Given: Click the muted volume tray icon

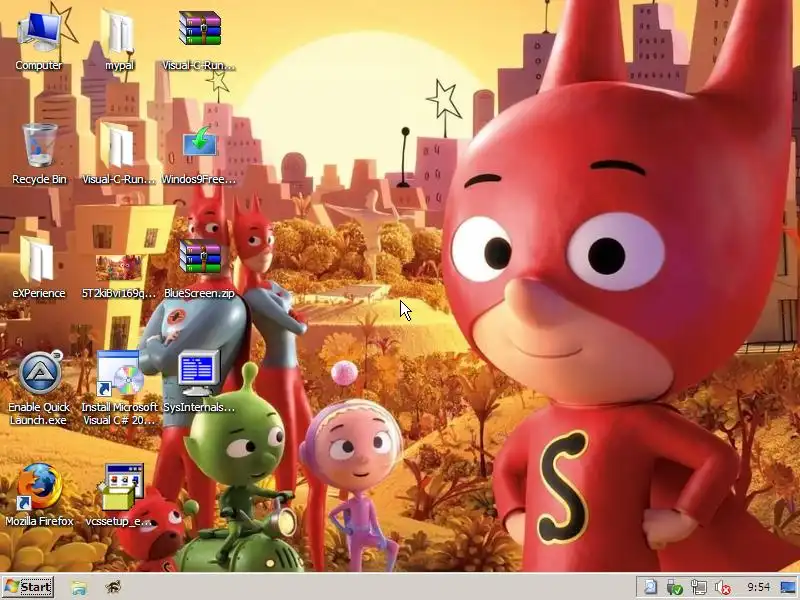Looking at the screenshot, I should (722, 587).
